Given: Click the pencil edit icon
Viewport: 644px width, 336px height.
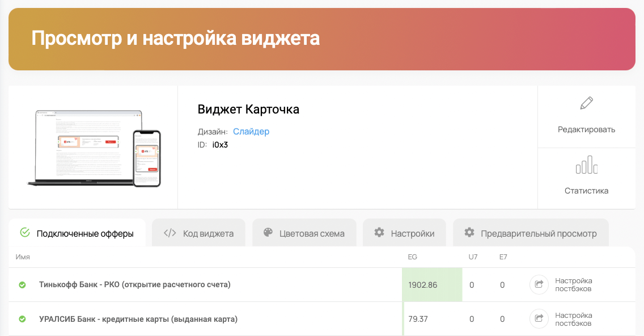Looking at the screenshot, I should click(x=587, y=103).
